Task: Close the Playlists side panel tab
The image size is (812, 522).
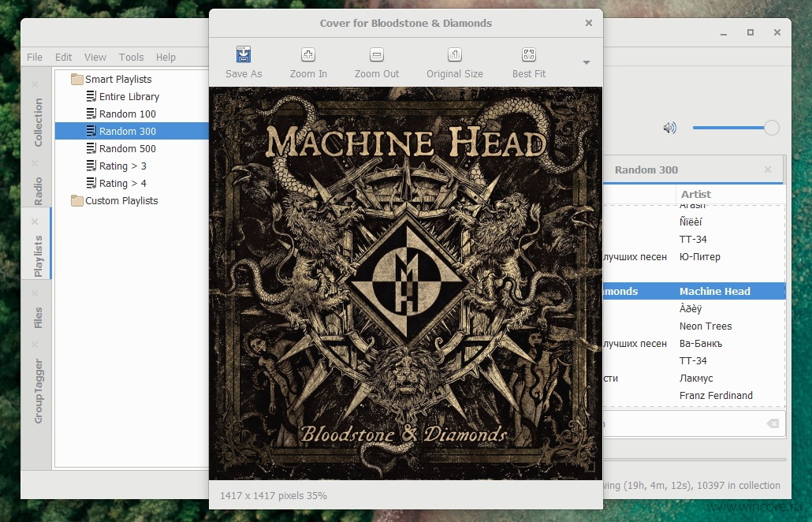Action: (x=35, y=222)
